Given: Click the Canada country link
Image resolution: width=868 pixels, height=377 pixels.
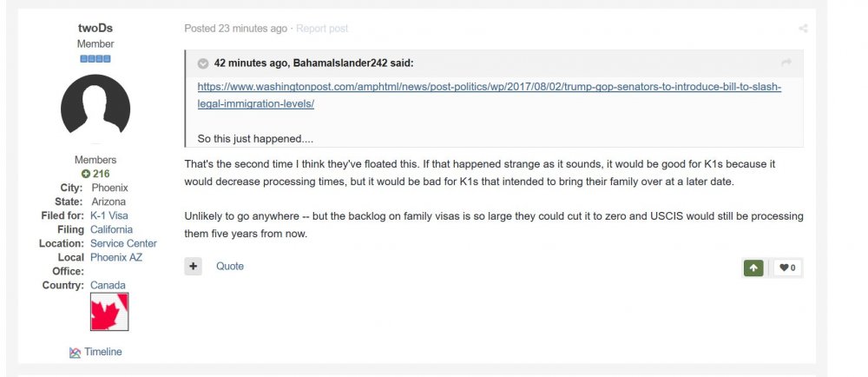Looking at the screenshot, I should tap(108, 285).
